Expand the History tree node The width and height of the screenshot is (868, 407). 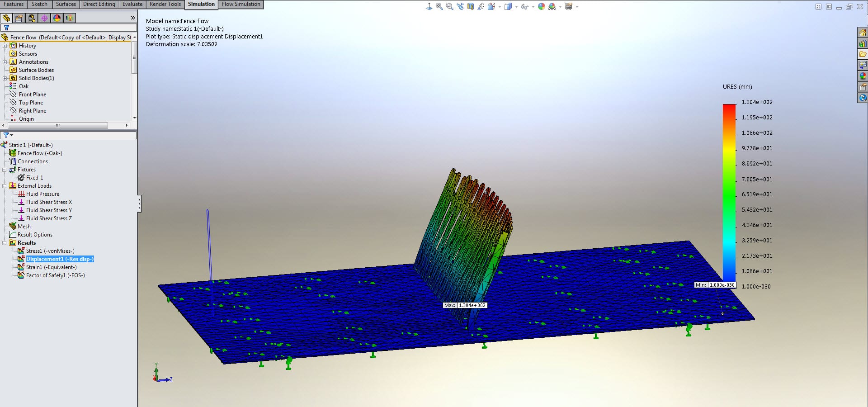(5, 46)
